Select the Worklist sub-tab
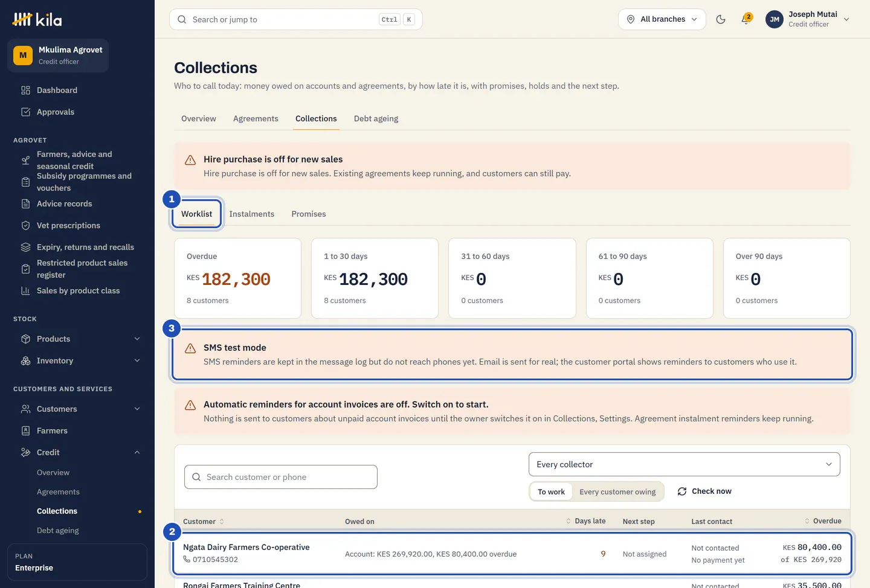 (197, 214)
